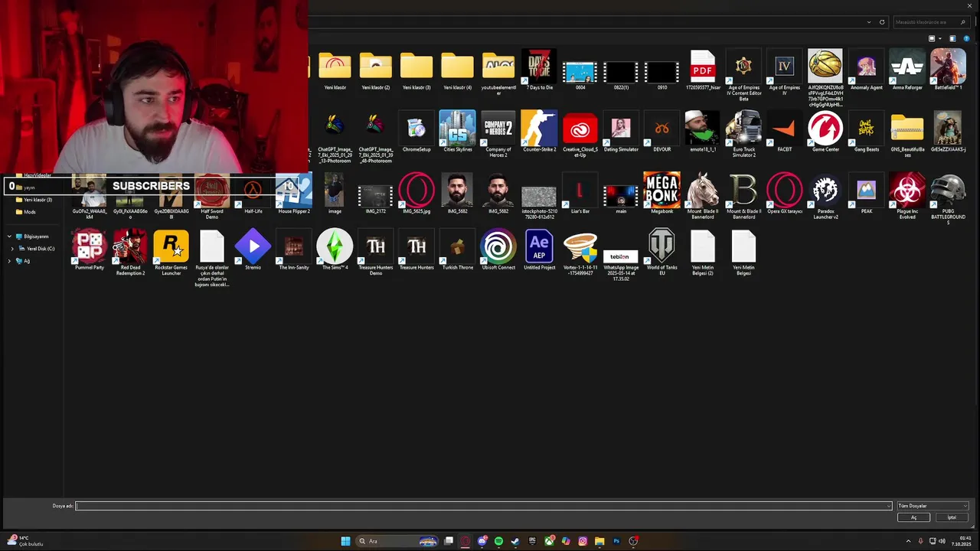Open the view options dropdown arrow

point(940,38)
